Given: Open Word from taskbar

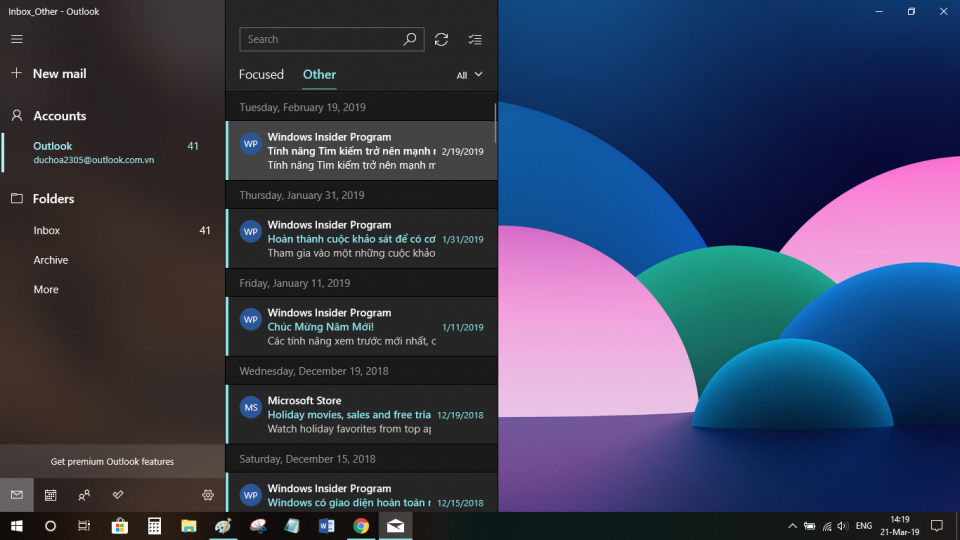Looking at the screenshot, I should point(326,526).
